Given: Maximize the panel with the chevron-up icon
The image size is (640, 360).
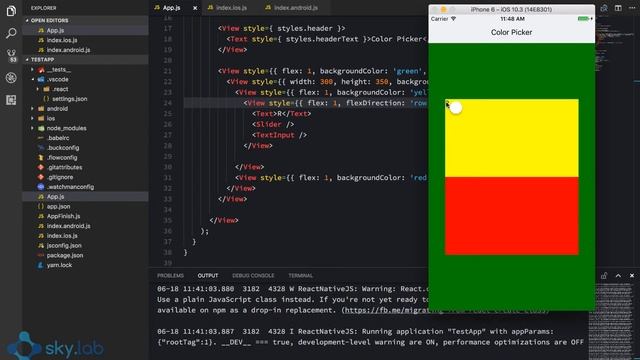Looking at the screenshot, I should 618,276.
